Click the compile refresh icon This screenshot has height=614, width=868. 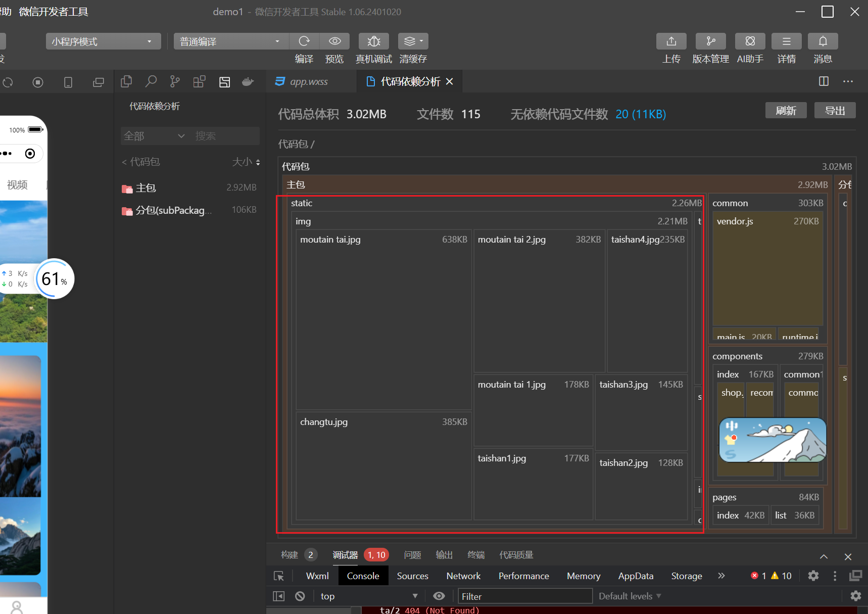[304, 41]
